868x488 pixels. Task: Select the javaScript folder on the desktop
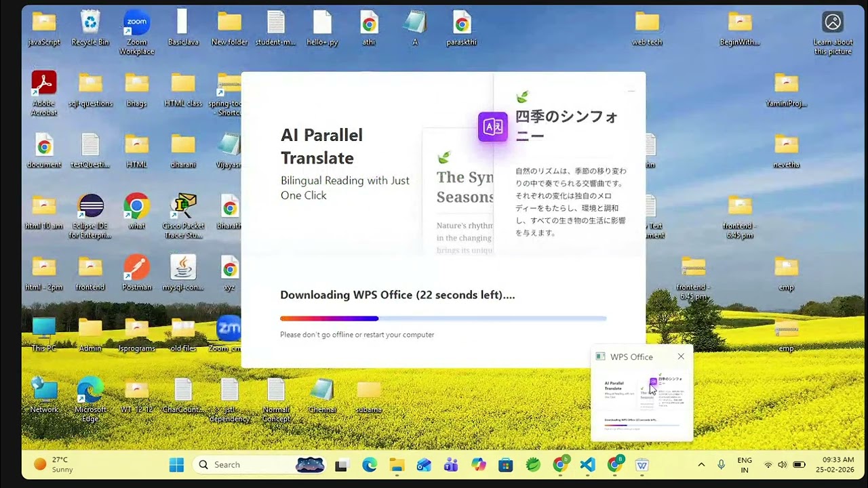(x=44, y=28)
